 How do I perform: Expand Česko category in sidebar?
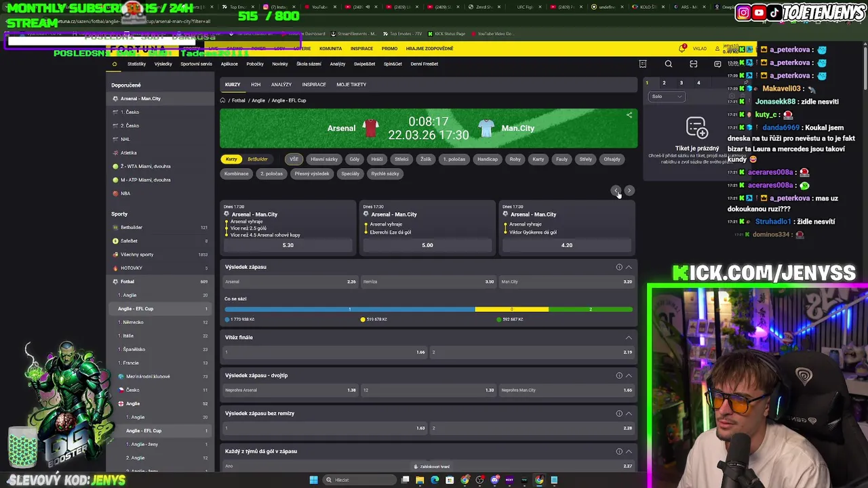coord(160,390)
